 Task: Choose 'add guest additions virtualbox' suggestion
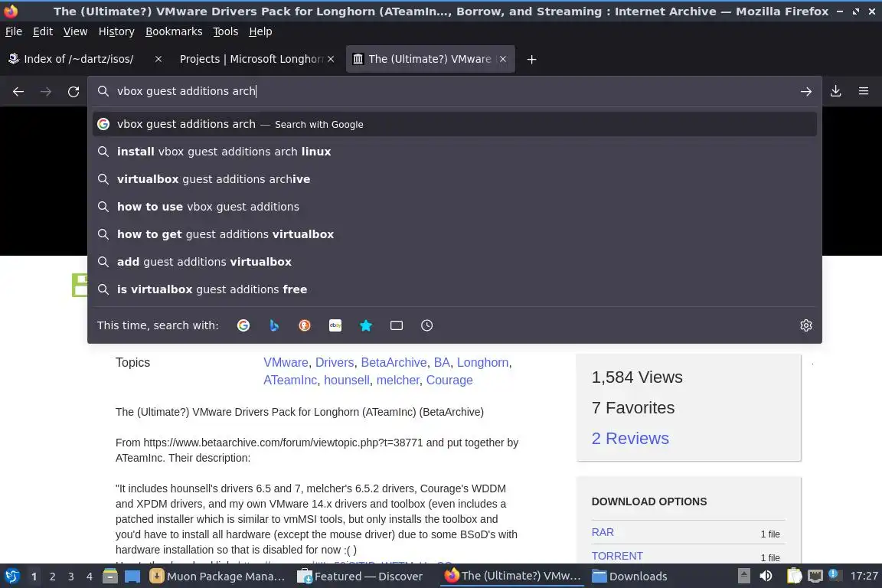click(x=455, y=262)
